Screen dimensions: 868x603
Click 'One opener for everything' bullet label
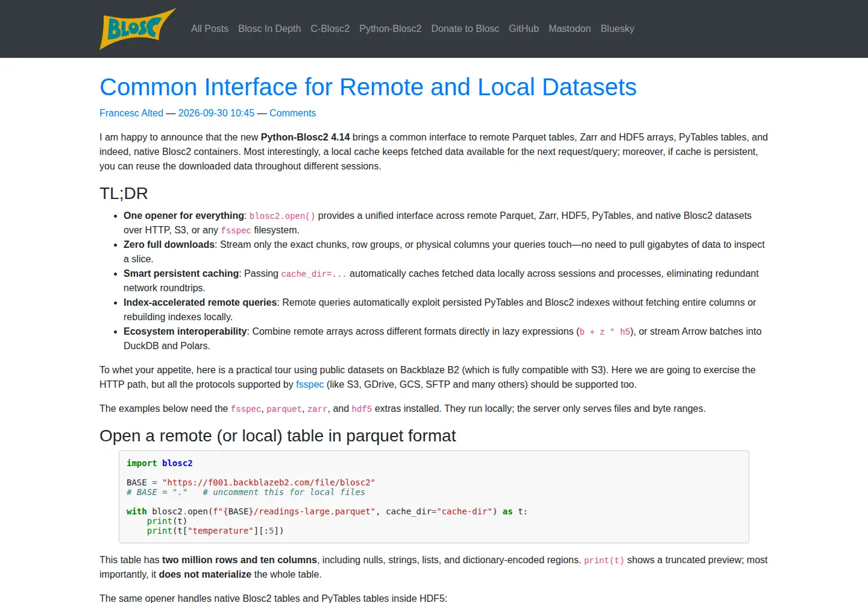pos(184,216)
